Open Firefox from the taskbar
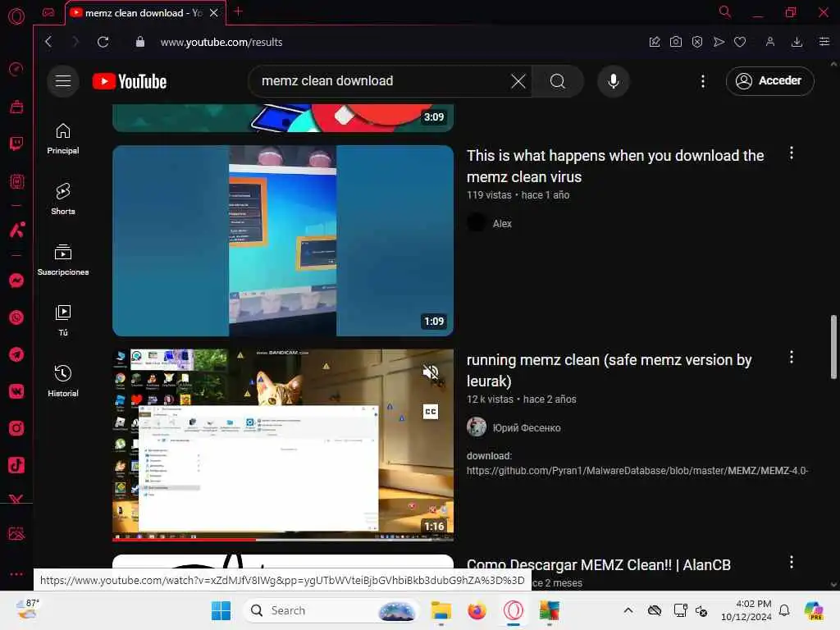 [x=477, y=610]
